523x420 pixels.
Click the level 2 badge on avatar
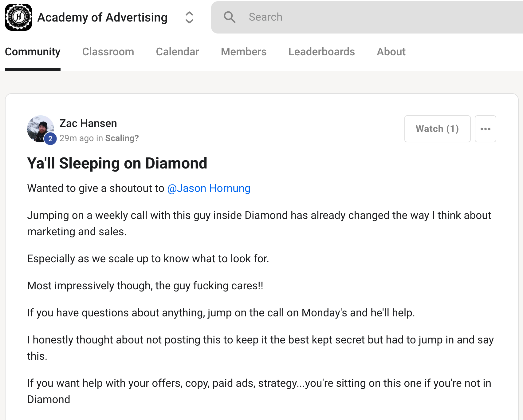(50, 139)
